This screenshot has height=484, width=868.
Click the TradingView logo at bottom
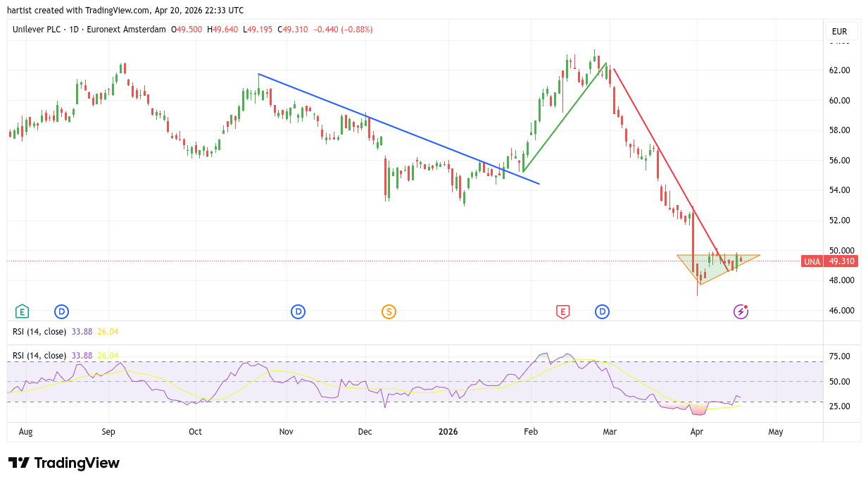(x=64, y=463)
